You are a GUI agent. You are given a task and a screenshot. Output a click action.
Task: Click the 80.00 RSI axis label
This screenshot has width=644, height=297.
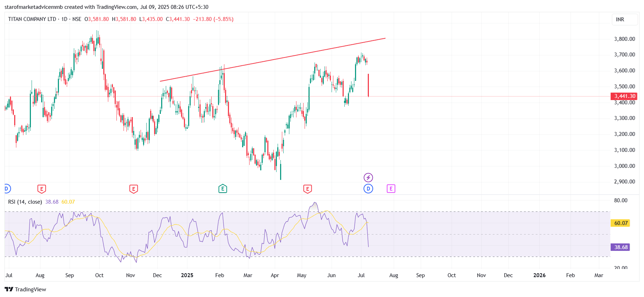(621, 200)
